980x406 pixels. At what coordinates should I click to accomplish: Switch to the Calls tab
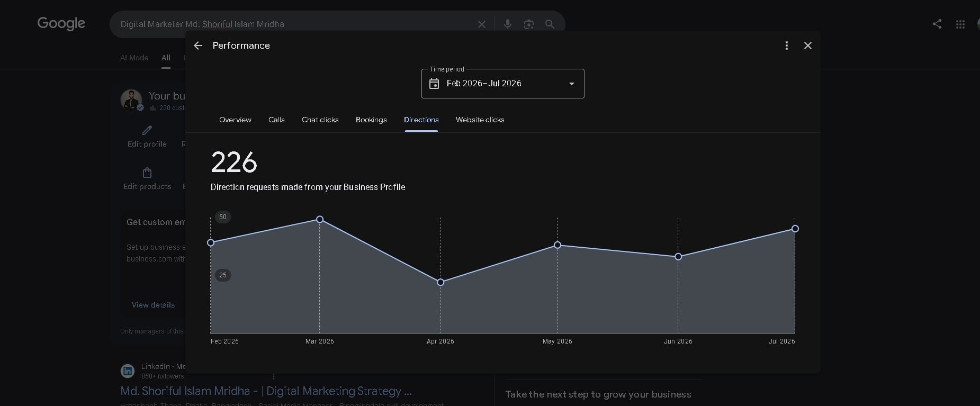pos(276,120)
